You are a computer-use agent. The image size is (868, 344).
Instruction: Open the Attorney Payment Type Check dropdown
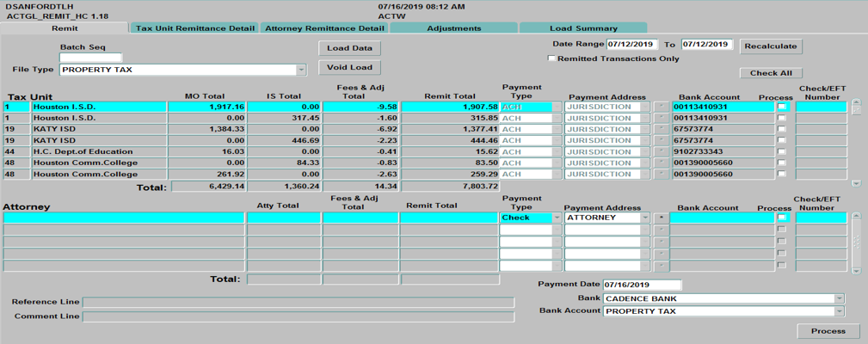(557, 218)
